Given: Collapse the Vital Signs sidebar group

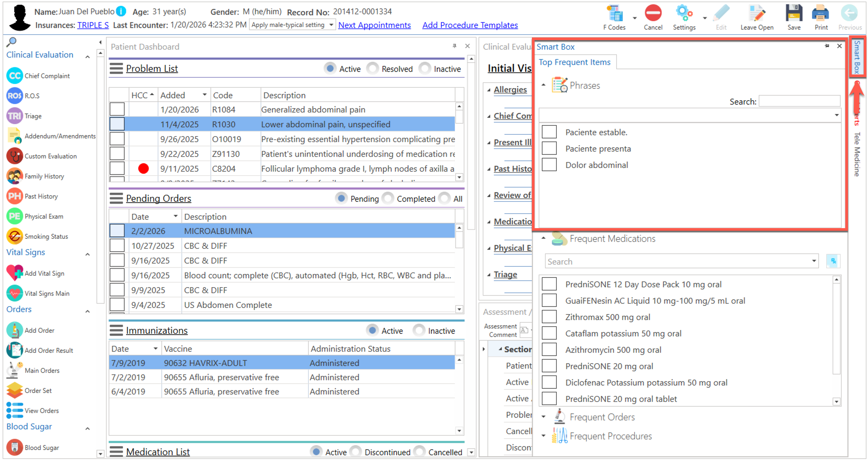Looking at the screenshot, I should click(x=88, y=255).
